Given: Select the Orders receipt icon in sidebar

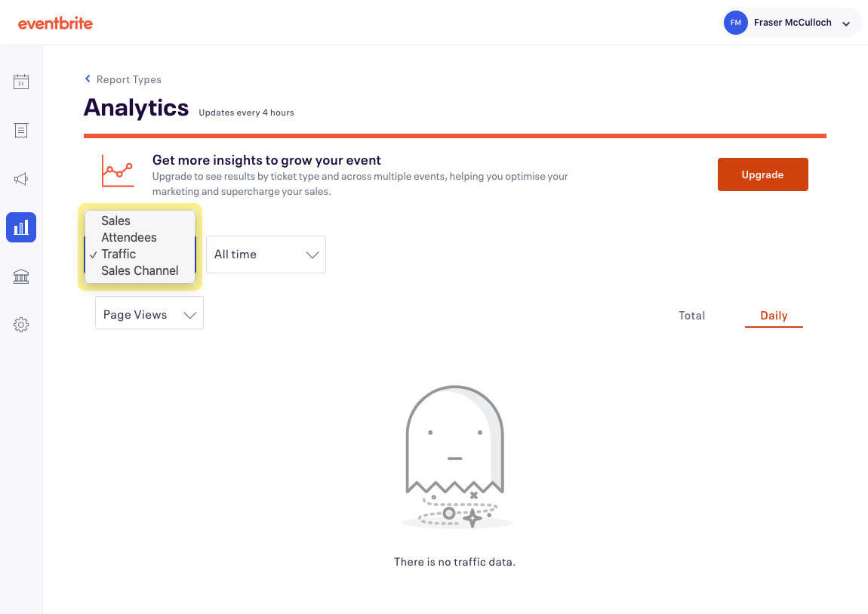Looking at the screenshot, I should coord(20,130).
